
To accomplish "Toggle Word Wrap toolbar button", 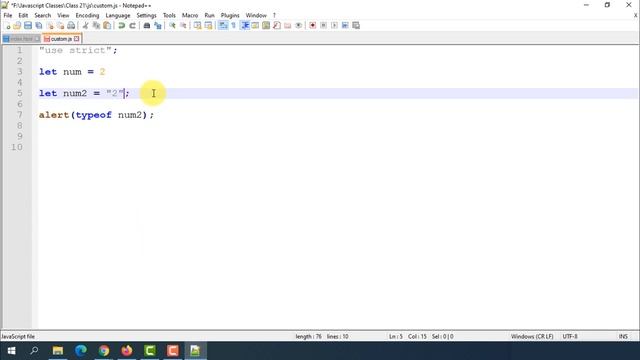I will coord(223,26).
